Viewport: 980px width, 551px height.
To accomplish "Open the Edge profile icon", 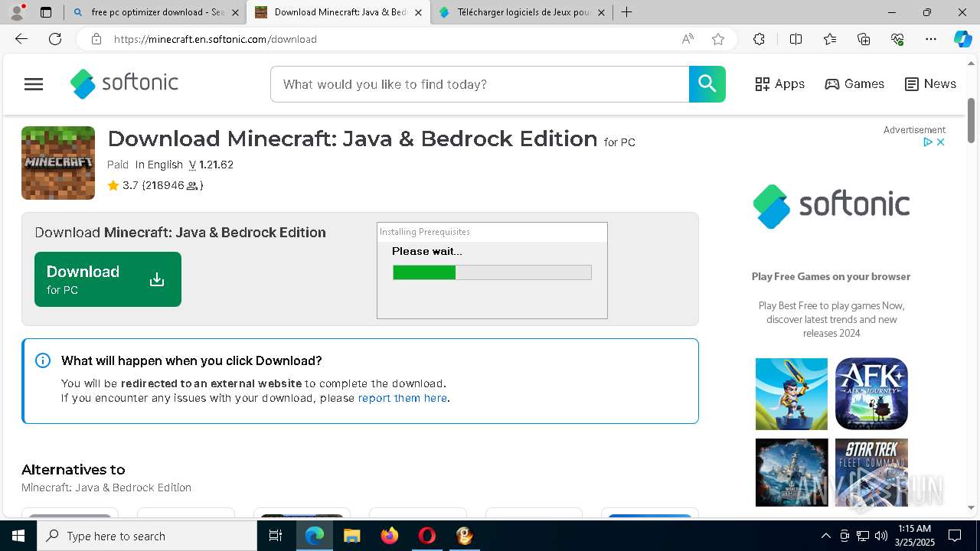I will (17, 12).
